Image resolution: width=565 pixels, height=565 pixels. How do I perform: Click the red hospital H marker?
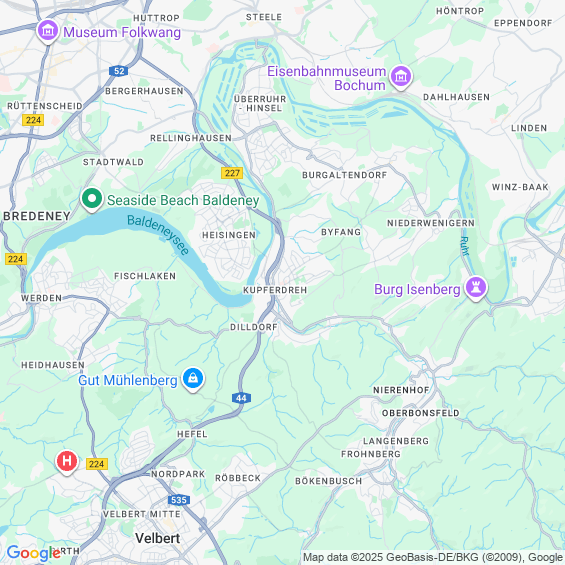pyautogui.click(x=67, y=462)
